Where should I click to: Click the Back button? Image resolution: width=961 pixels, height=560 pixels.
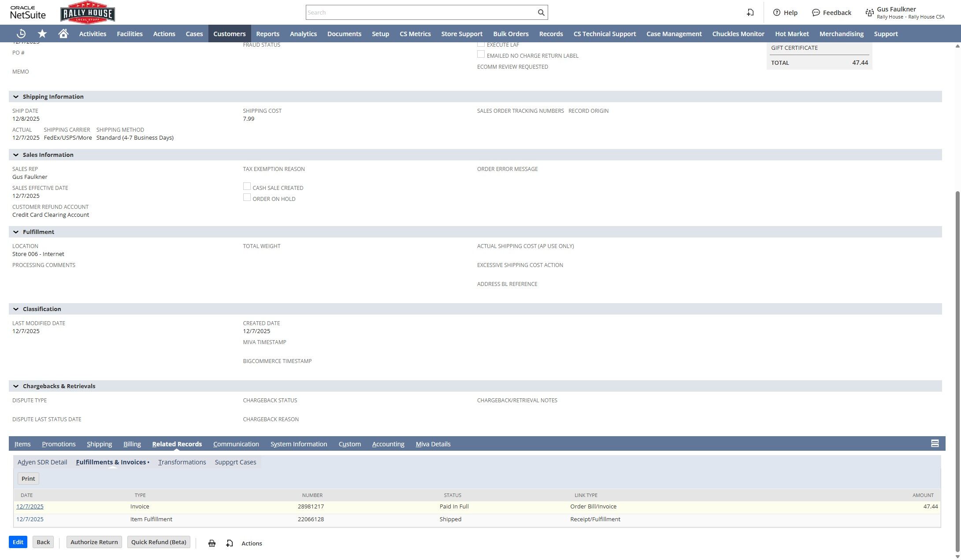(x=43, y=542)
